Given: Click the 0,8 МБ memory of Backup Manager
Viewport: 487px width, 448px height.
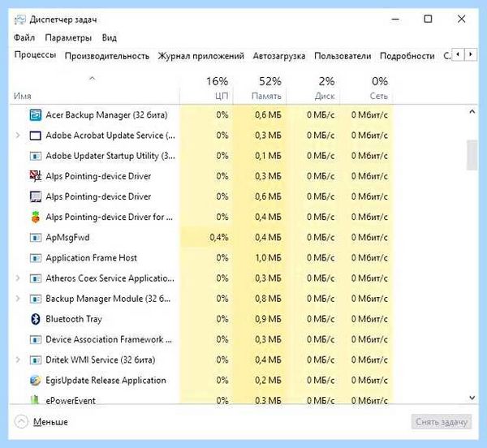Looking at the screenshot, I should pyautogui.click(x=269, y=299).
